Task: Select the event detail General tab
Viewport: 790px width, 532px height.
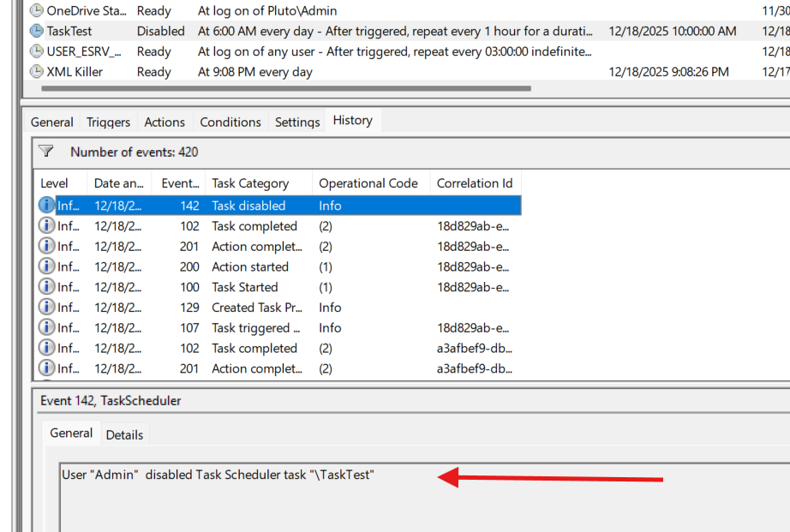Action: 71,433
